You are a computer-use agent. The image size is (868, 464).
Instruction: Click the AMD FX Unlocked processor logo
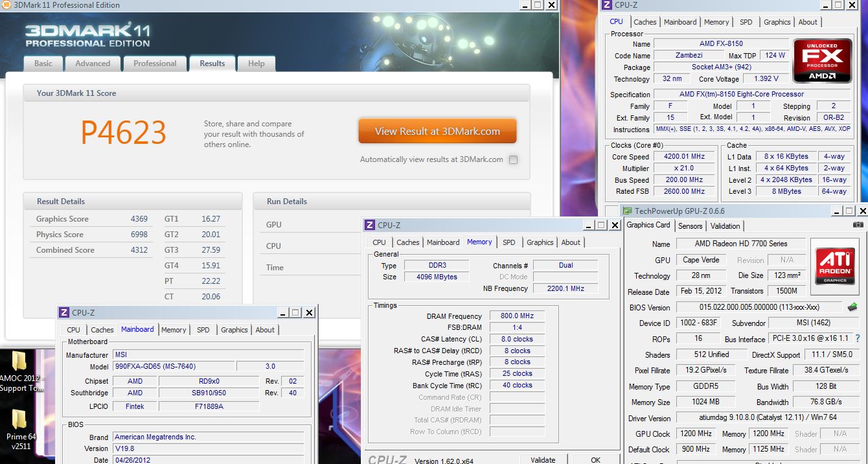822,61
